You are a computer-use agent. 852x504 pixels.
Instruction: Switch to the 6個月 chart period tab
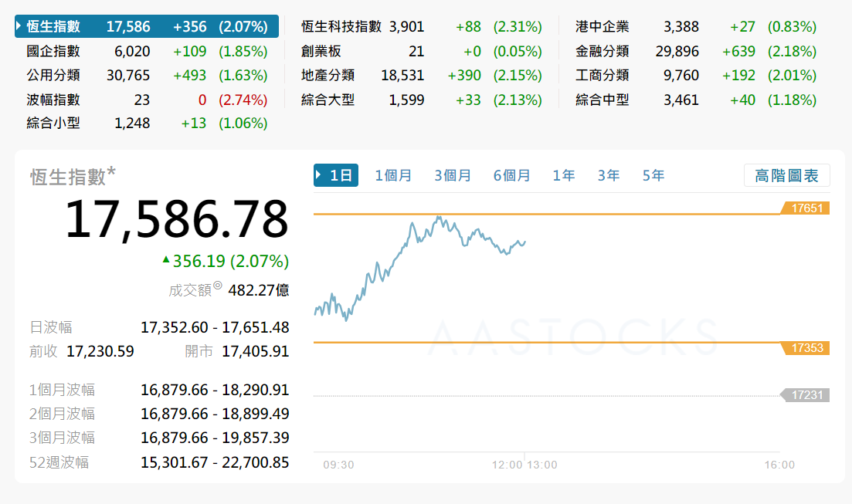511,175
